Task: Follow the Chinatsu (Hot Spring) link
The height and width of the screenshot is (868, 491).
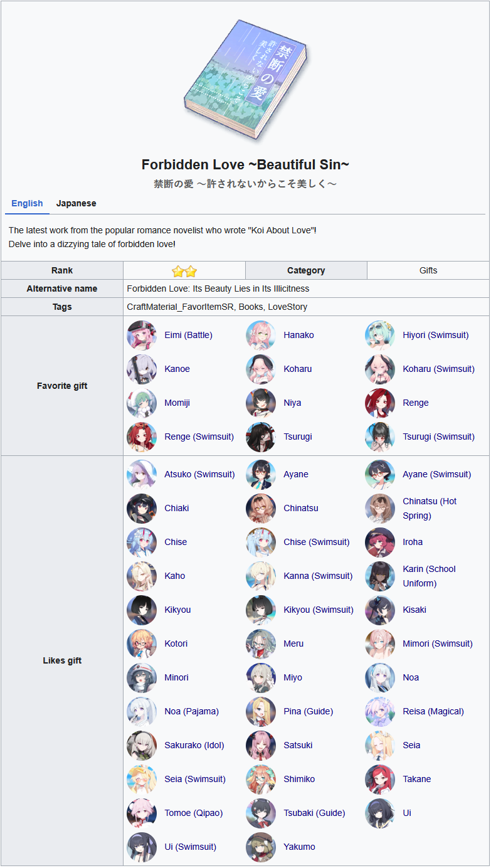Action: [430, 509]
